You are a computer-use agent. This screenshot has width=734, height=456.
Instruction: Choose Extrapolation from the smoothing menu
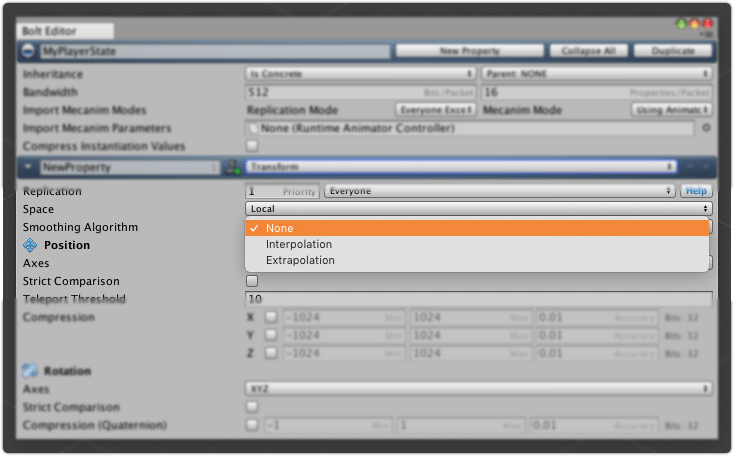point(477,260)
